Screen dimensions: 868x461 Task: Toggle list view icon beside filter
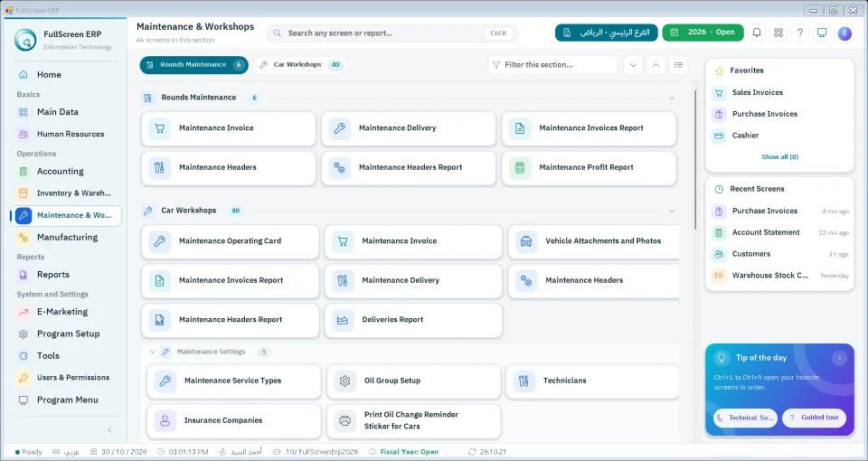pyautogui.click(x=678, y=65)
